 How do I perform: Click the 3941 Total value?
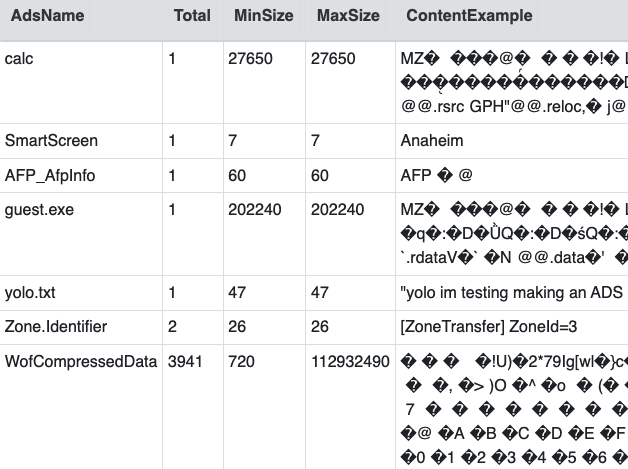[x=185, y=362]
